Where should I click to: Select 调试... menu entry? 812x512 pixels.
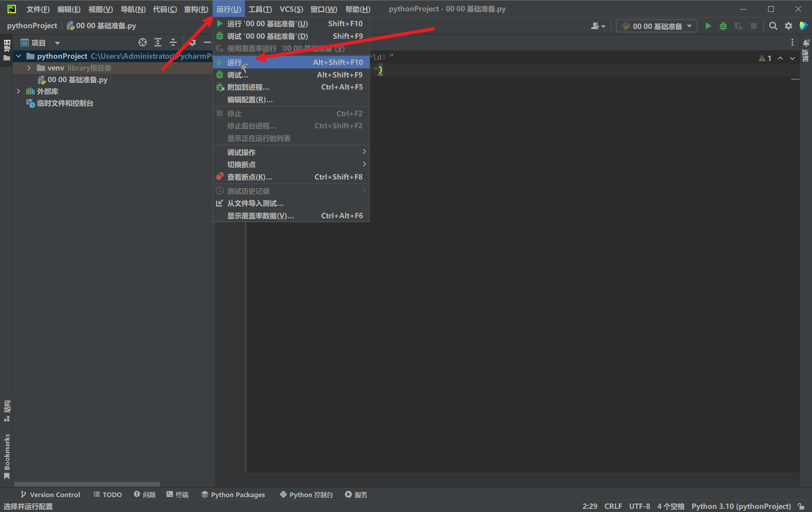click(x=291, y=75)
